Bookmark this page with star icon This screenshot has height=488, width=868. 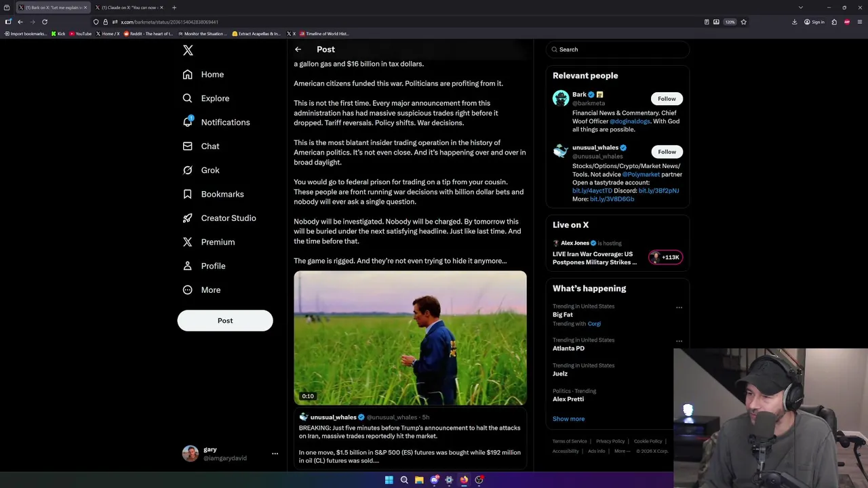pyautogui.click(x=744, y=22)
